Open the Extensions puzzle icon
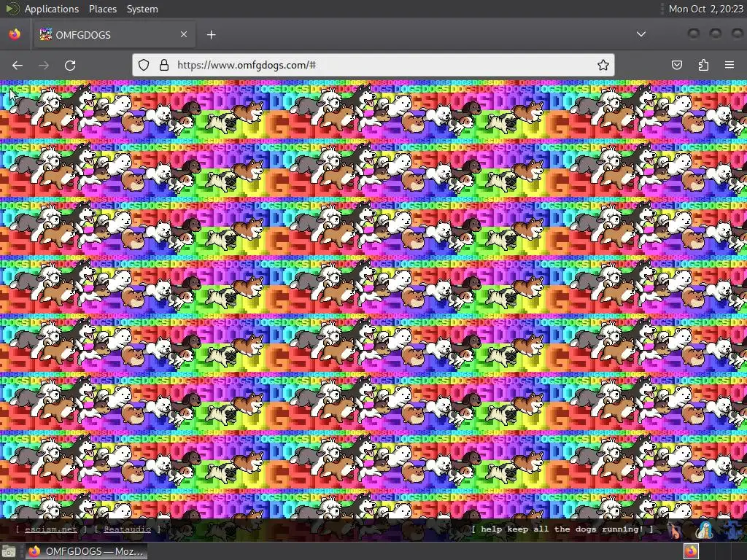 tap(703, 65)
